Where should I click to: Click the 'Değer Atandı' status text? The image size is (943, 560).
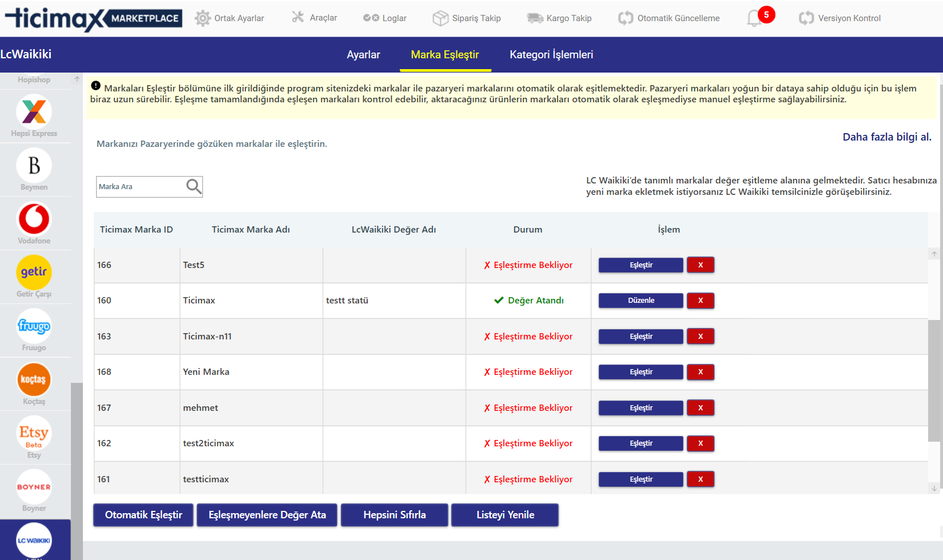[x=536, y=301]
